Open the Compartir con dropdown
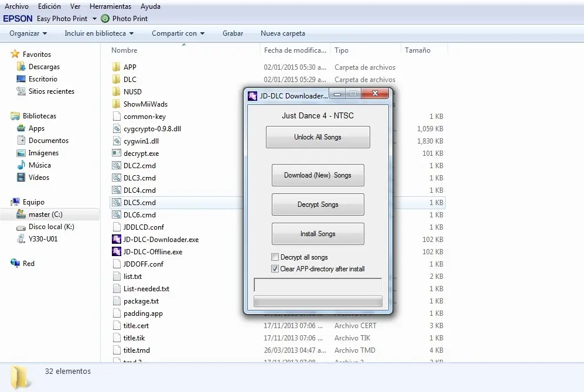The height and width of the screenshot is (392, 584). (x=178, y=33)
